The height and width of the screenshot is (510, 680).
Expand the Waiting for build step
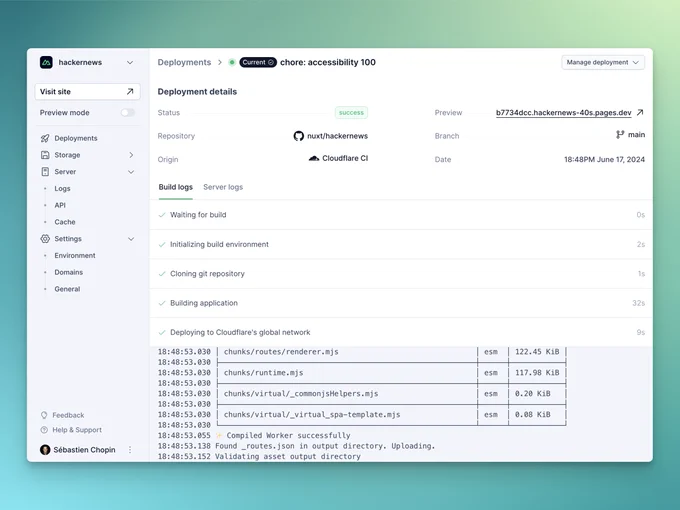tap(401, 215)
